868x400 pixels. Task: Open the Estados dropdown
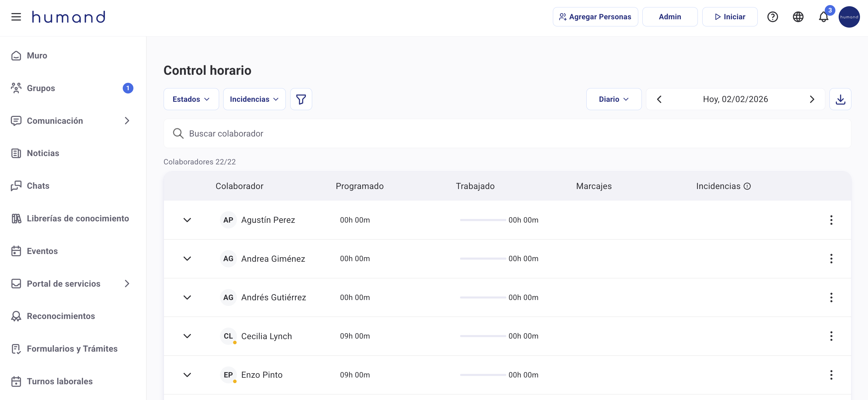click(191, 99)
